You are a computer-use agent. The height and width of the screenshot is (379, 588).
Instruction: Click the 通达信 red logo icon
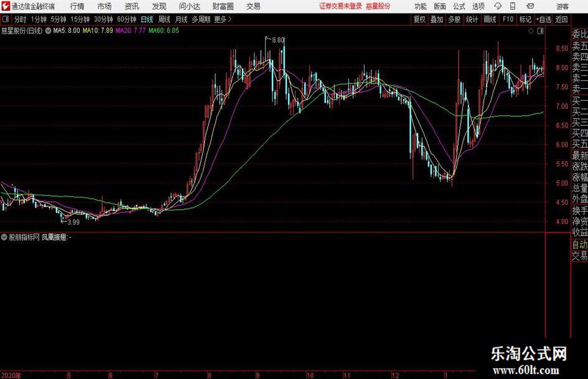click(5, 6)
